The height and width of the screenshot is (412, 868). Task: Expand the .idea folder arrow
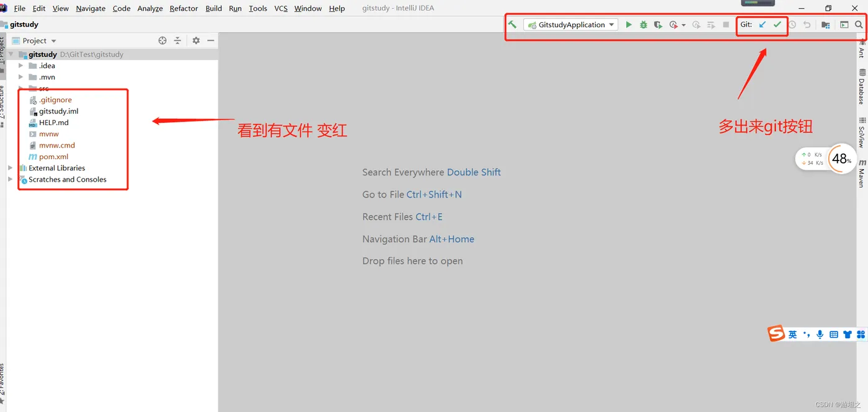tap(21, 66)
